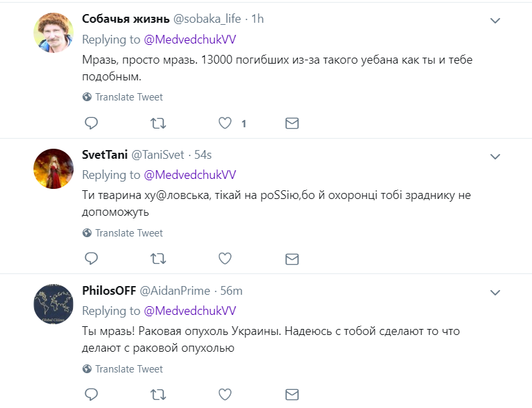Retweet the AidanPrime tweet
The width and height of the screenshot is (532, 408).
(x=159, y=394)
